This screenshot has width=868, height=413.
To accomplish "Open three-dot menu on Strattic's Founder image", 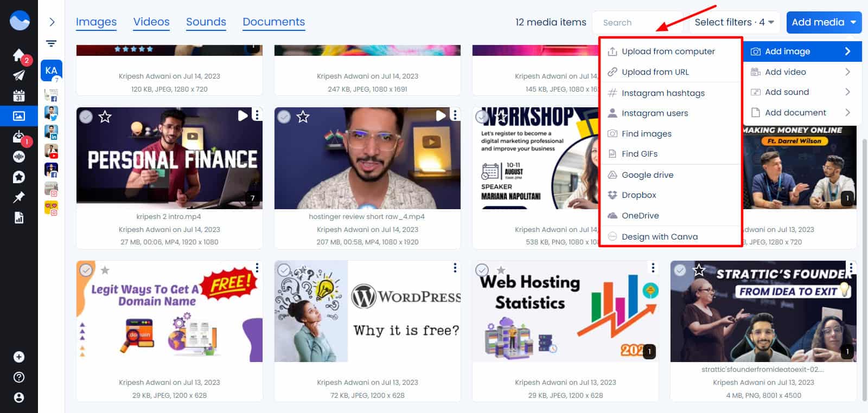I will tap(851, 268).
